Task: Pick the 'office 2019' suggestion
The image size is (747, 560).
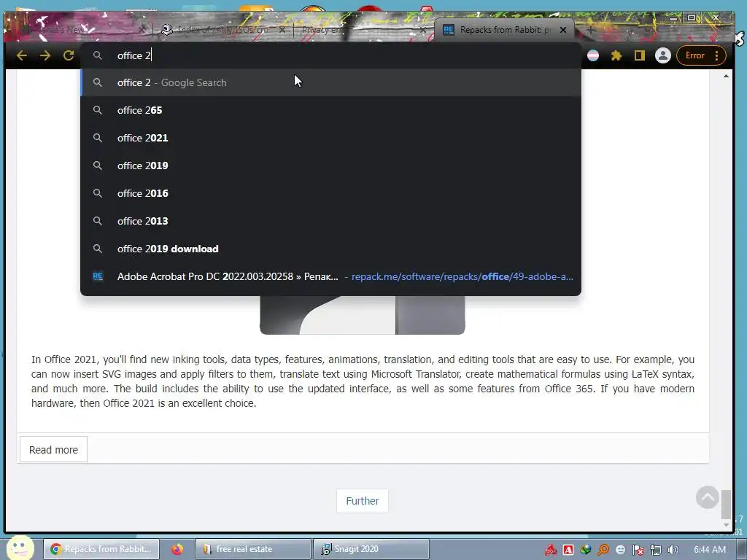Action: [330, 166]
